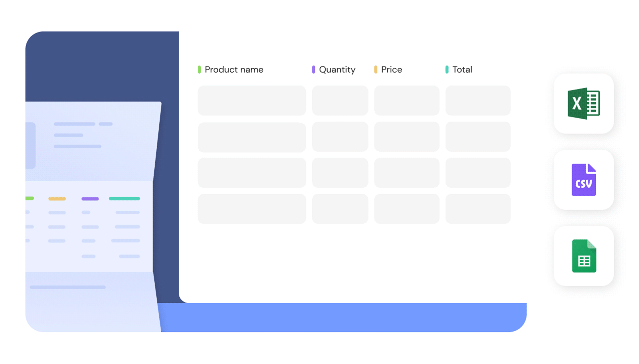
Task: Click the green Product name indicator dot
Action: [198, 69]
